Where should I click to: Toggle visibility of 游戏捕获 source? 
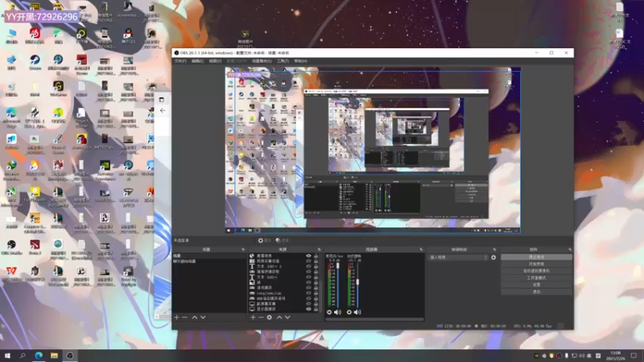click(308, 288)
